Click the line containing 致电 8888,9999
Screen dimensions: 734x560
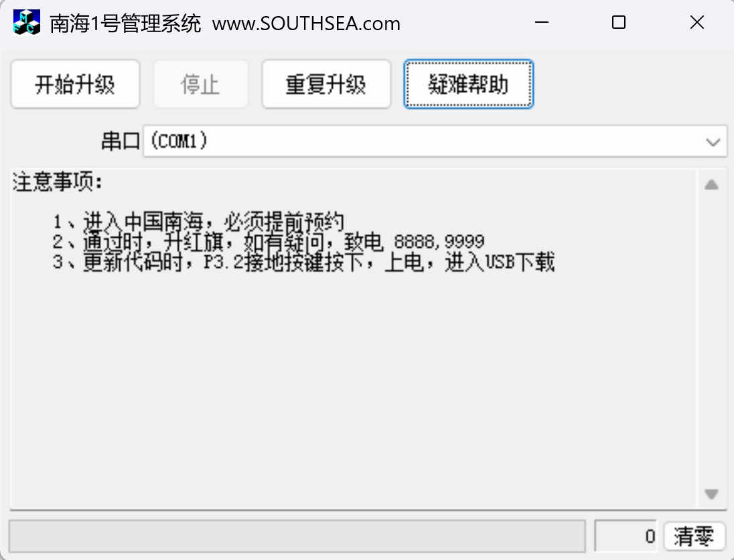tap(269, 242)
